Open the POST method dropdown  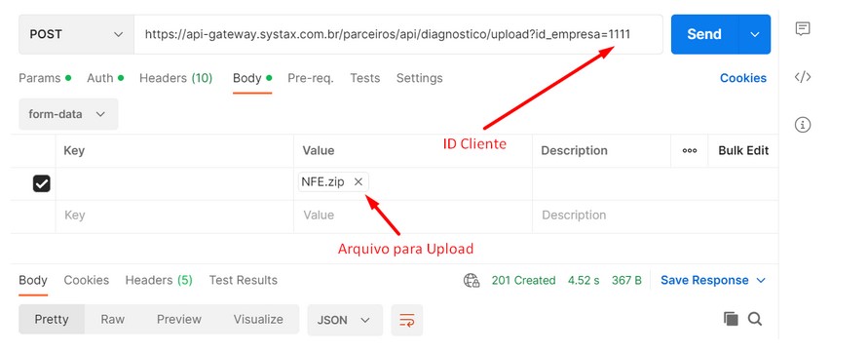pos(76,34)
